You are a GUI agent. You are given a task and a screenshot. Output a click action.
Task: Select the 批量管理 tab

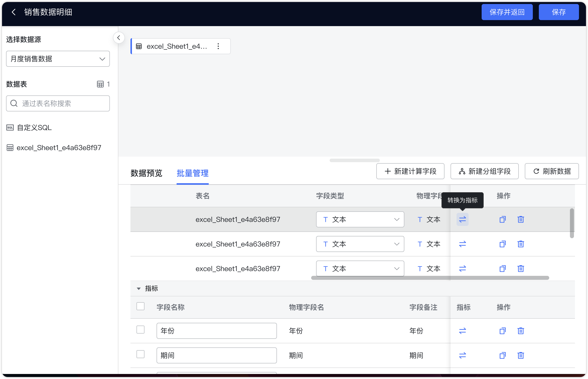coord(192,173)
